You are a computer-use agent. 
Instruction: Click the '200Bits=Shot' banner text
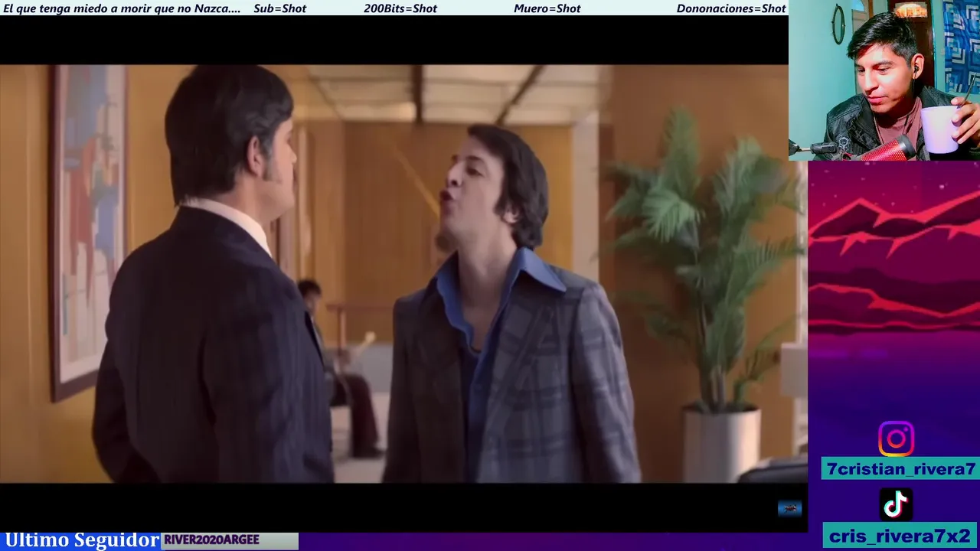400,8
